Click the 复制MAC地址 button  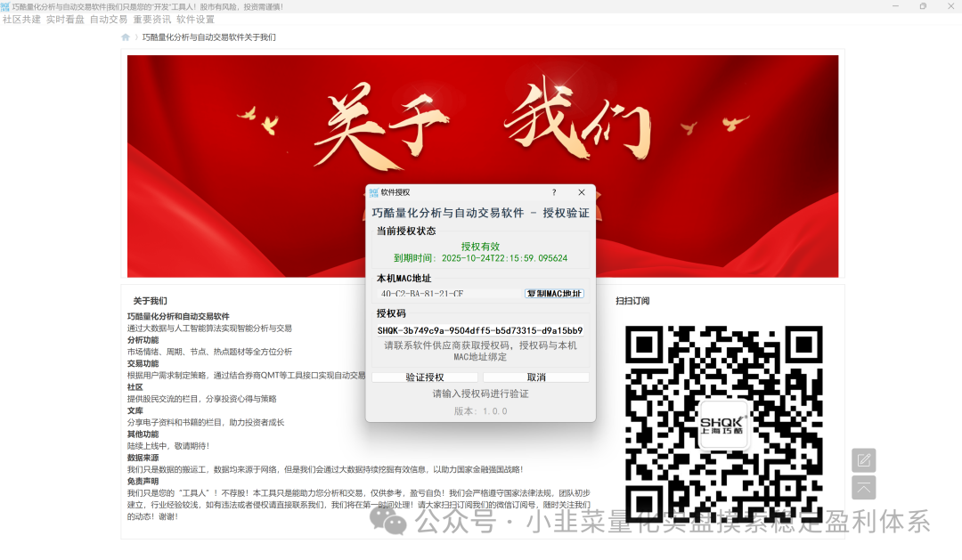554,294
